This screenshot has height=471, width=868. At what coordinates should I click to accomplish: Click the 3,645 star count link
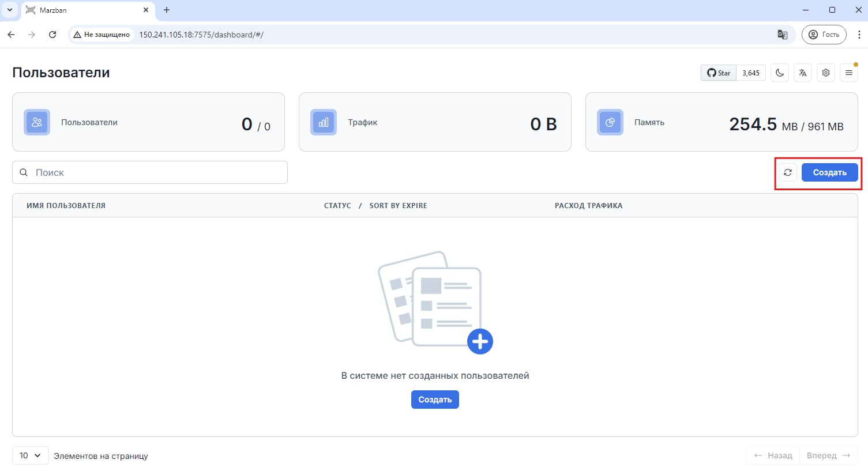tap(751, 73)
